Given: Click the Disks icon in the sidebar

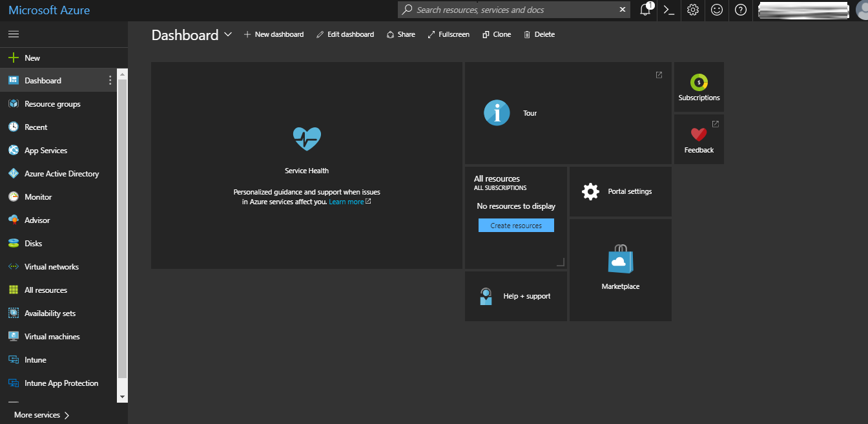Looking at the screenshot, I should [13, 244].
